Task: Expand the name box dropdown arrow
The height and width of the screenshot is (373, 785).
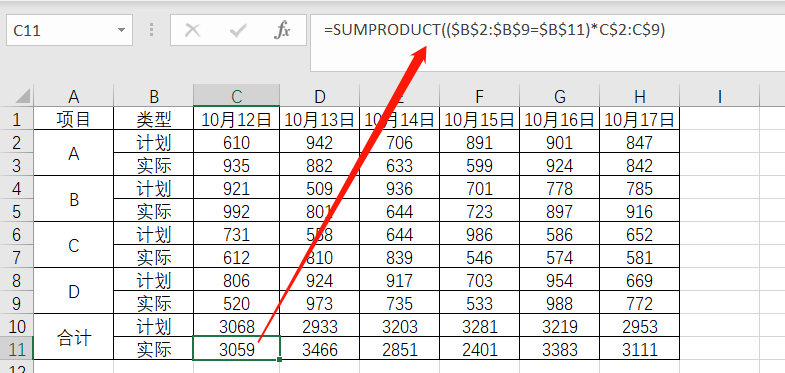Action: pos(121,31)
